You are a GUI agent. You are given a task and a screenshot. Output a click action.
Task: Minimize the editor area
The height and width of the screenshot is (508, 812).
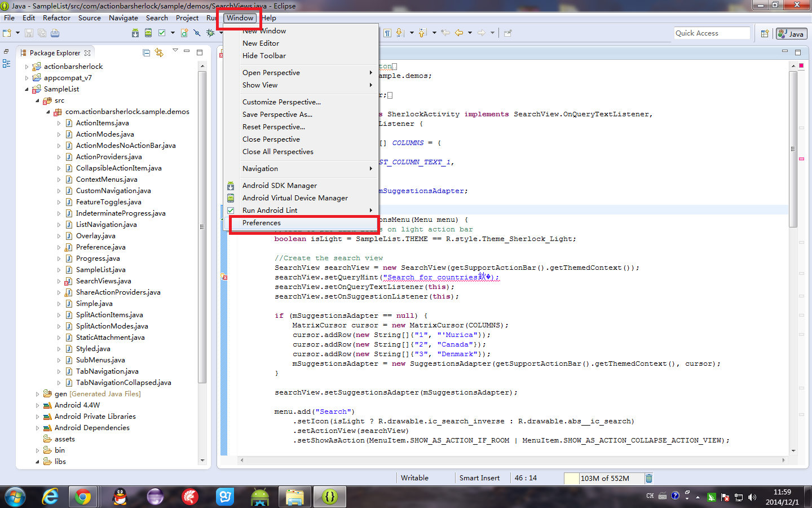tap(784, 52)
